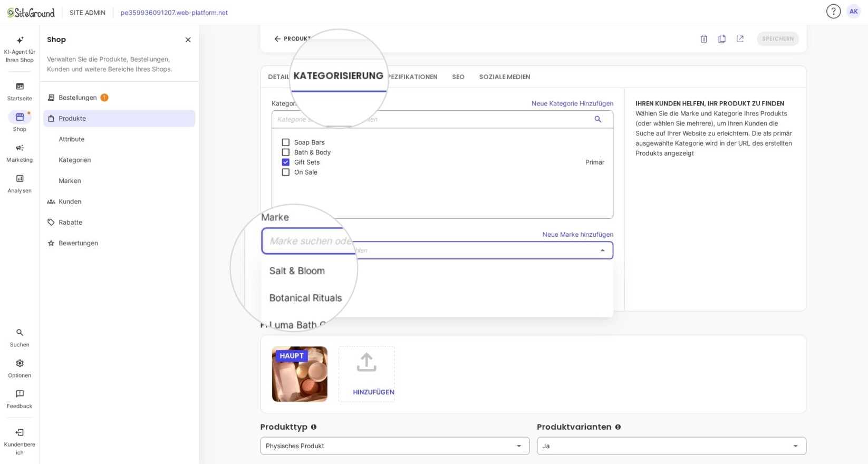This screenshot has height=464, width=868.
Task: Click the SiteGround logo
Action: coord(31,13)
